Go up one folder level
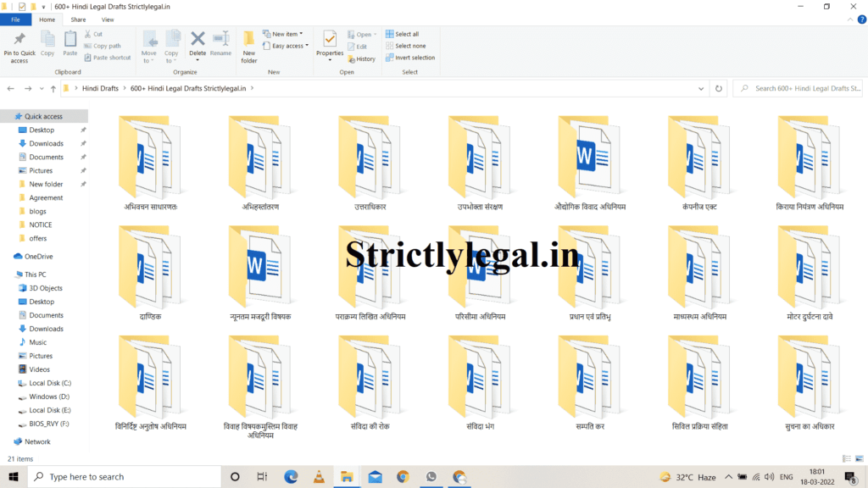Viewport: 868px width, 488px height. tap(53, 88)
